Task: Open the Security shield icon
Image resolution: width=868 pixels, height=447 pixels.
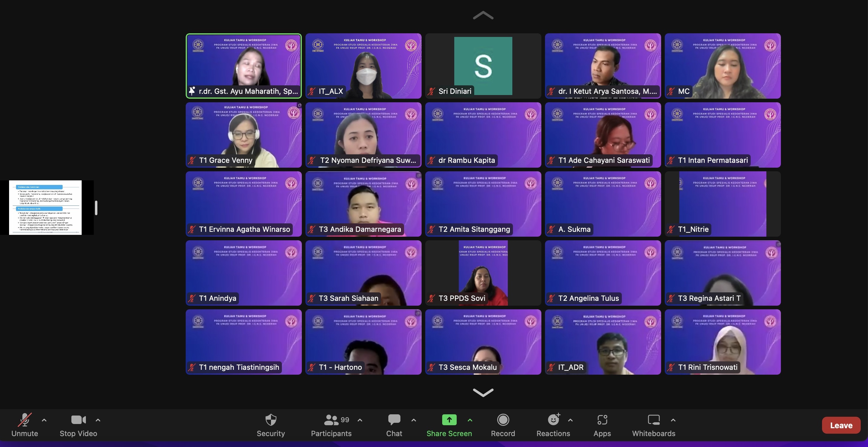Action: [x=271, y=420]
